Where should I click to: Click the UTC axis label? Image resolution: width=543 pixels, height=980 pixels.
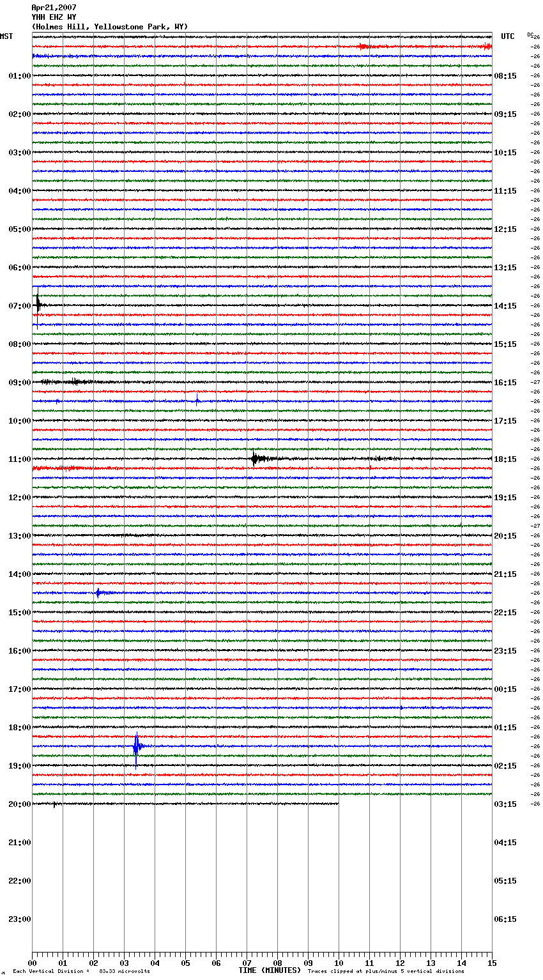(508, 36)
